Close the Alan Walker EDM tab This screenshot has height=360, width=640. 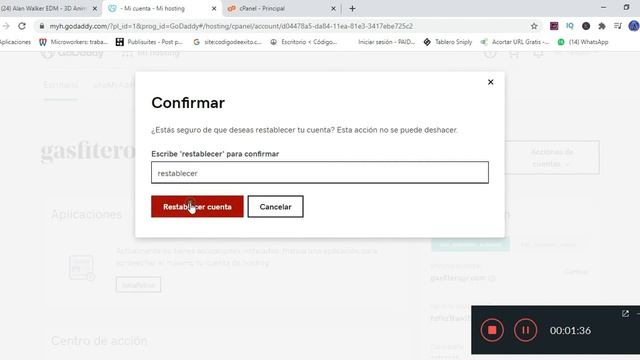[x=95, y=8]
